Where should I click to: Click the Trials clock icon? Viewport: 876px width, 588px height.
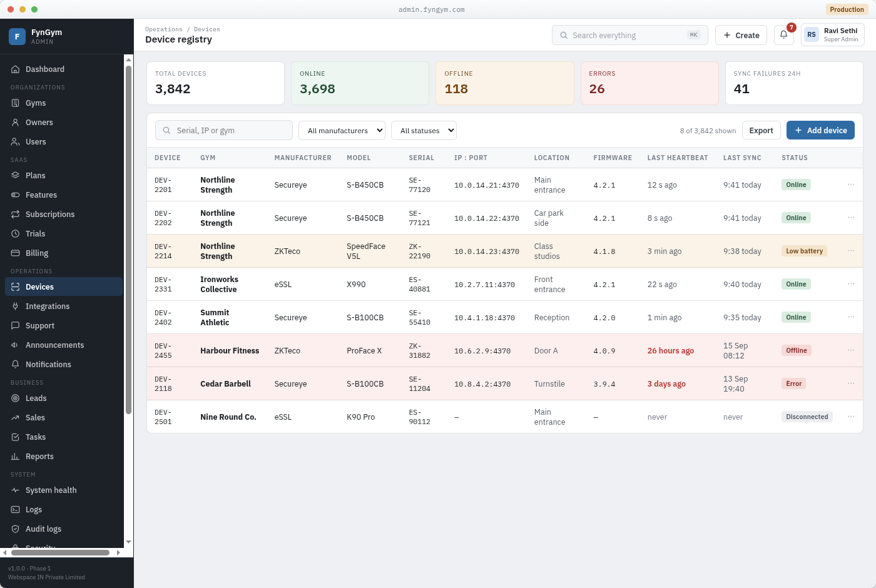point(16,234)
